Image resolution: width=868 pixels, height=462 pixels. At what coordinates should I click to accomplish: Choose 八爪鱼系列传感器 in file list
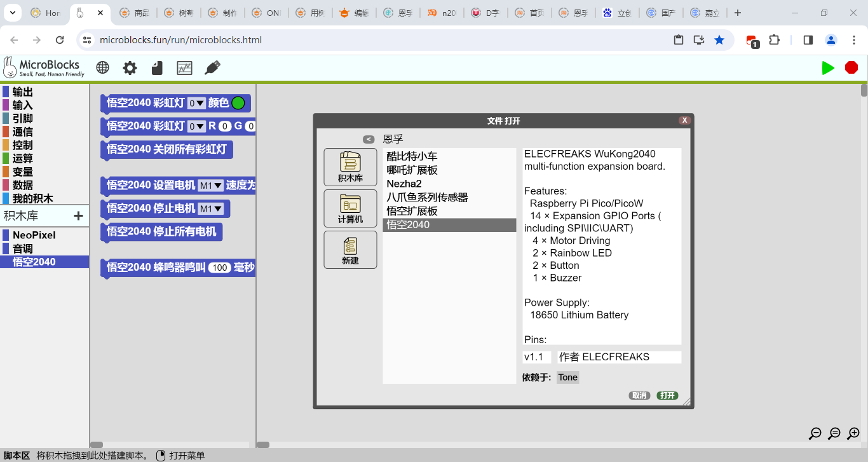(449, 198)
